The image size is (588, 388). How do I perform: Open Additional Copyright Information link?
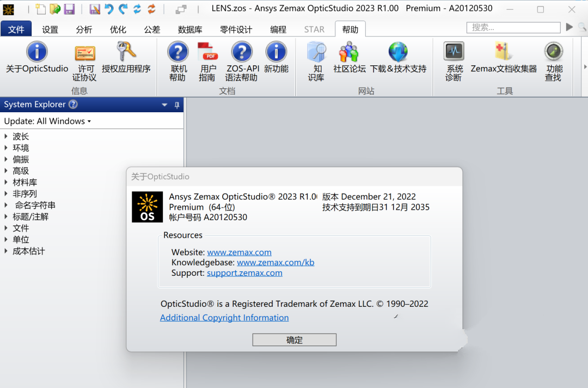224,318
